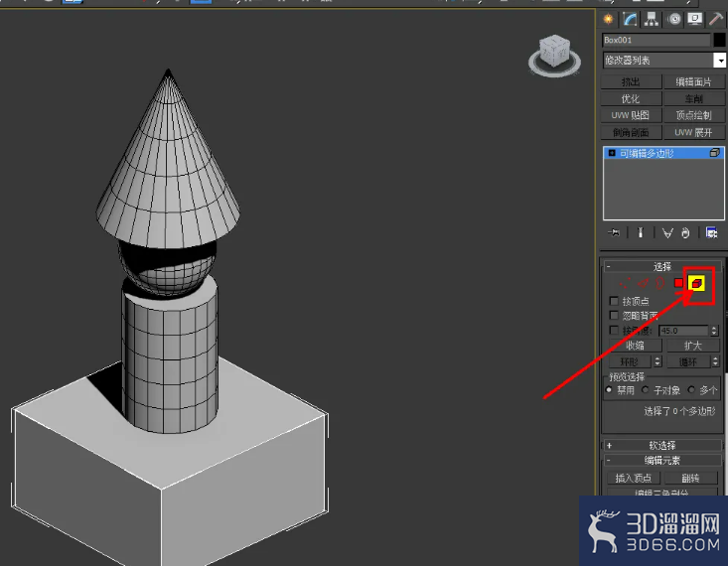Collapse the 选择 rollout

662,266
